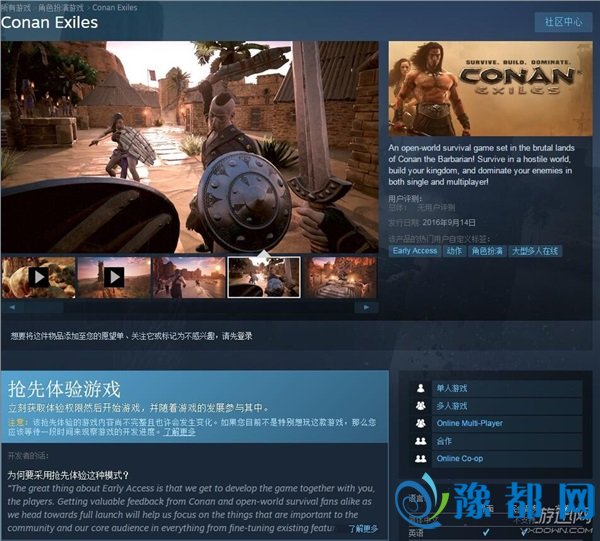The width and height of the screenshot is (600, 541).
Task: Click the Online Multi-Player category icon
Action: coord(418,423)
